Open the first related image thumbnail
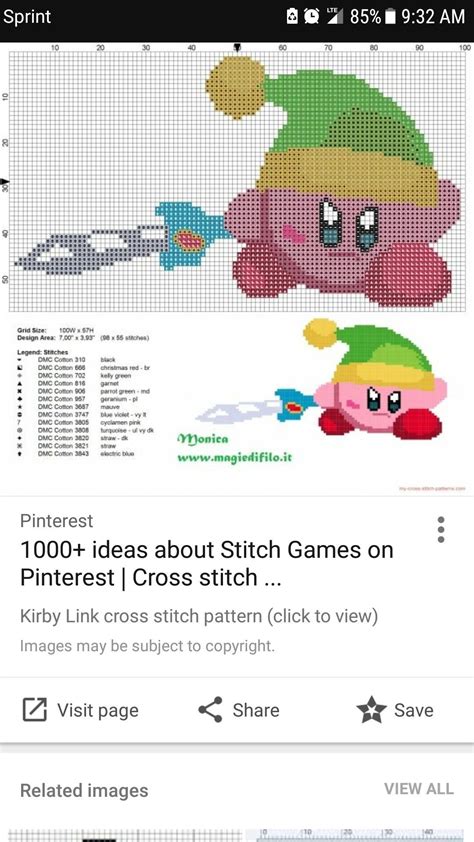474x842 pixels. pos(123,835)
